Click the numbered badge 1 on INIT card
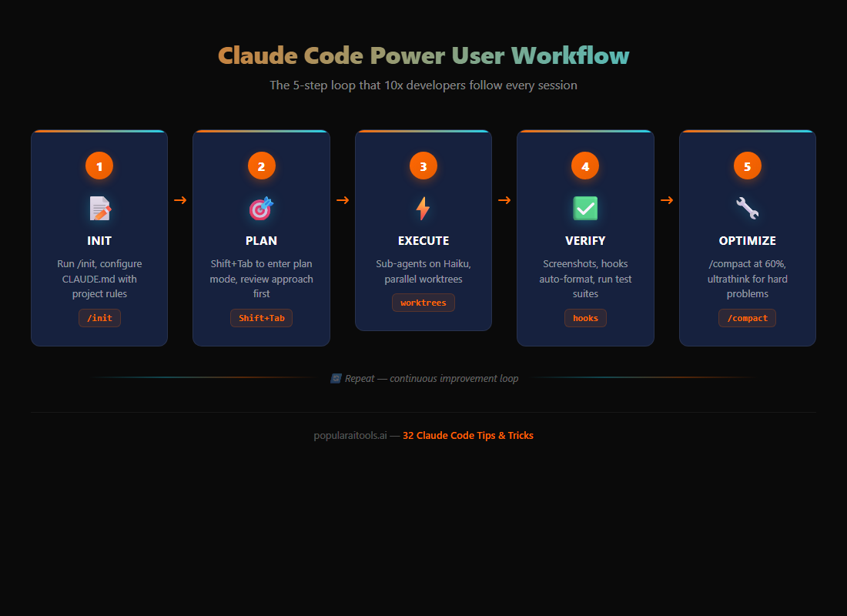Image resolution: width=847 pixels, height=616 pixels. [99, 166]
